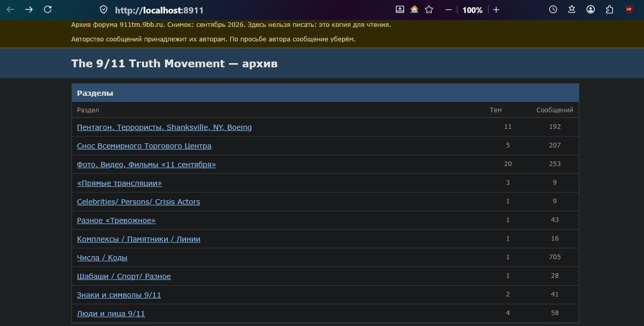Click the browser forward arrow
This screenshot has height=326, width=644.
pos(29,9)
